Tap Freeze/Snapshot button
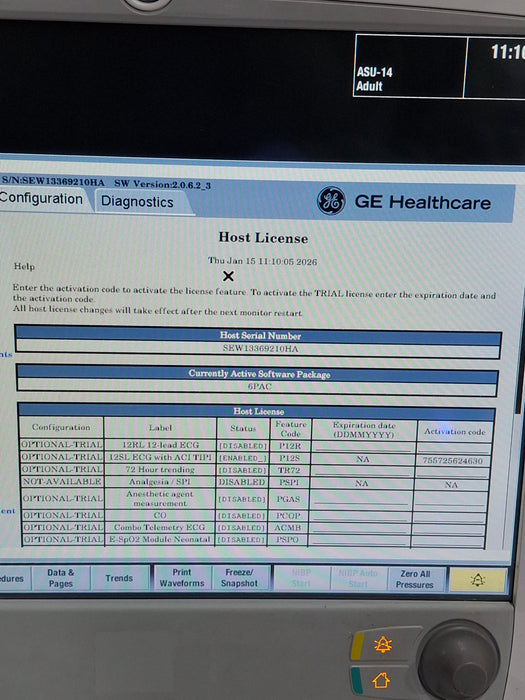 pyautogui.click(x=241, y=578)
